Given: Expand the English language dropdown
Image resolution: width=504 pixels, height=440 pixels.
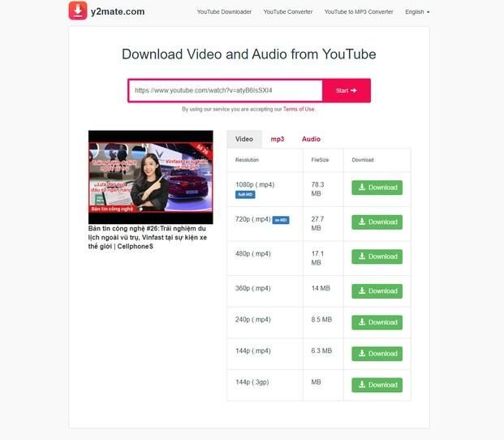Looking at the screenshot, I should tap(417, 12).
